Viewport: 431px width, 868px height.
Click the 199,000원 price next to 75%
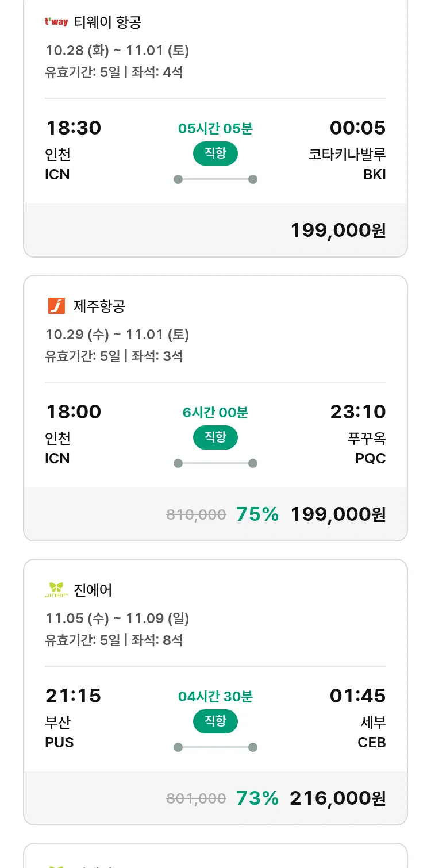[x=338, y=514]
